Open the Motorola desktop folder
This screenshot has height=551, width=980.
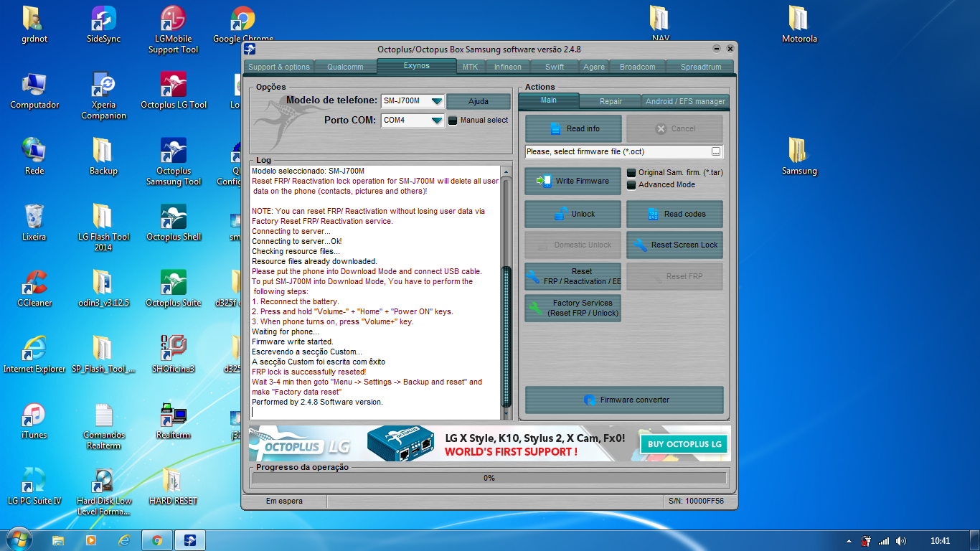799,24
